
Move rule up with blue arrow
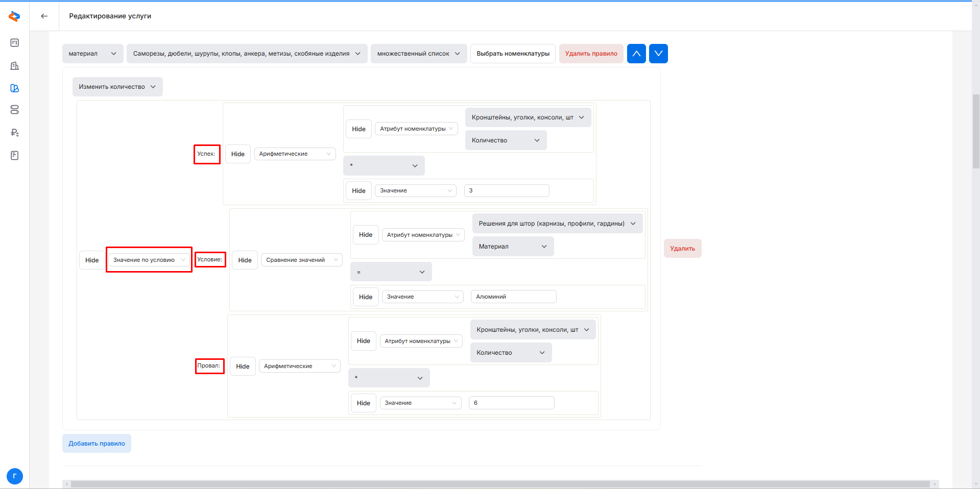click(x=636, y=54)
